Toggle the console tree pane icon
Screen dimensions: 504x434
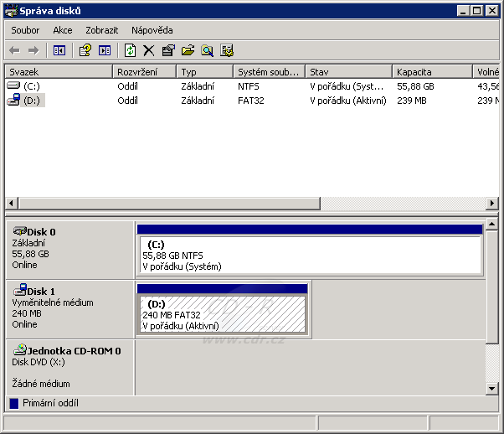pyautogui.click(x=59, y=50)
